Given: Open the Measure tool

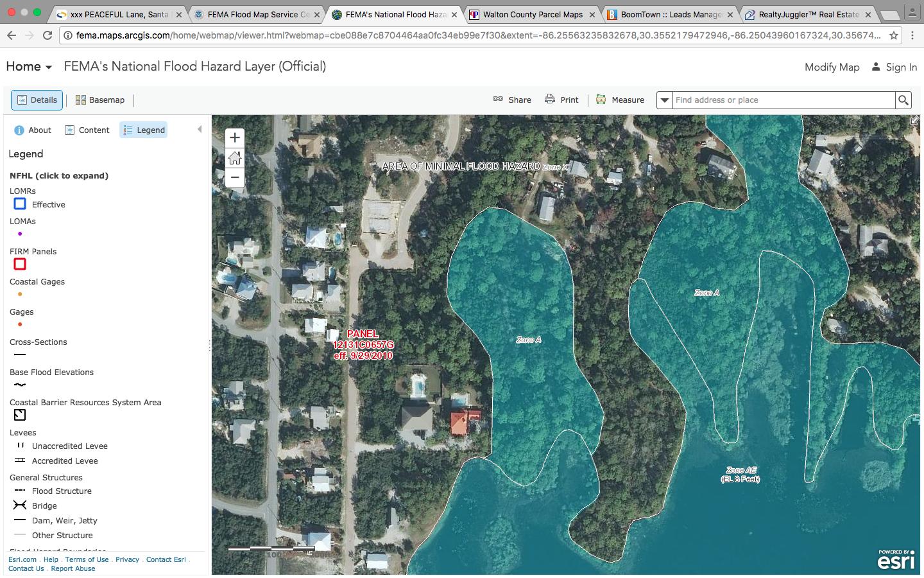Looking at the screenshot, I should click(x=620, y=100).
